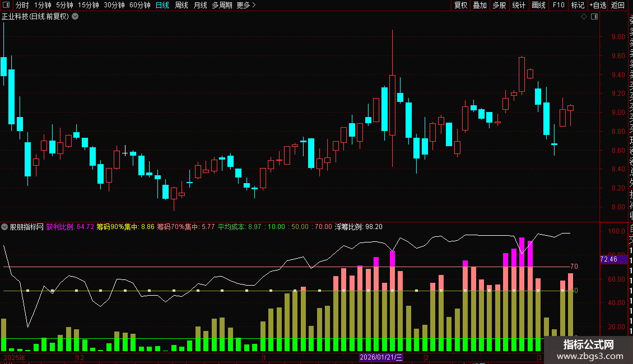
Task: Click the 2025年 label on time axis
Action: (15, 357)
